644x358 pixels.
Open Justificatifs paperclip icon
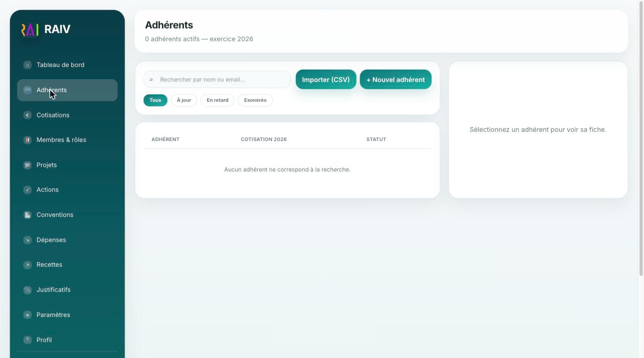(27, 290)
